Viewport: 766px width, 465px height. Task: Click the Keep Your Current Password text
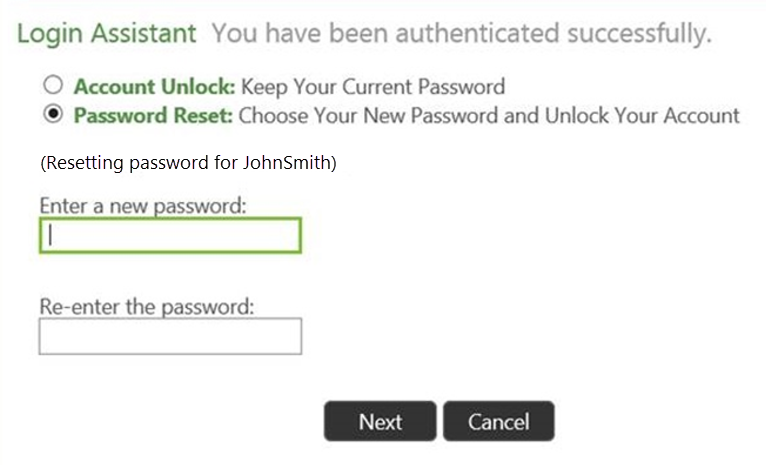coord(373,87)
